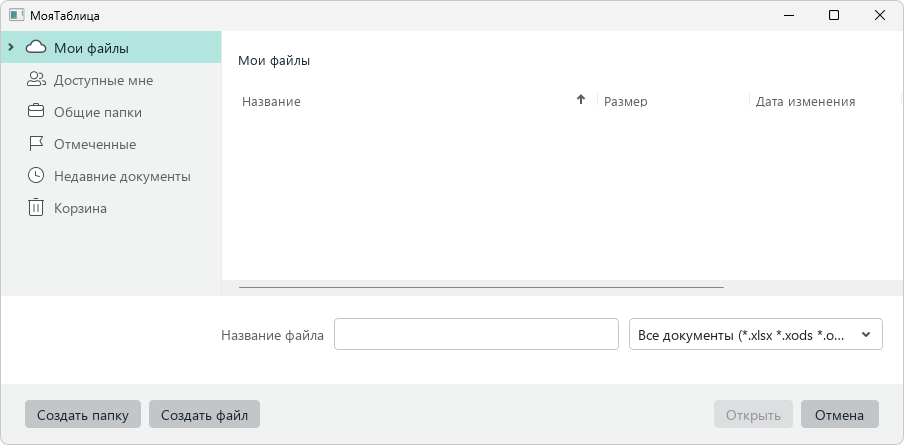Click the cloud icon beside Мои файлы
Screen dimensions: 904x445
[x=36, y=47]
